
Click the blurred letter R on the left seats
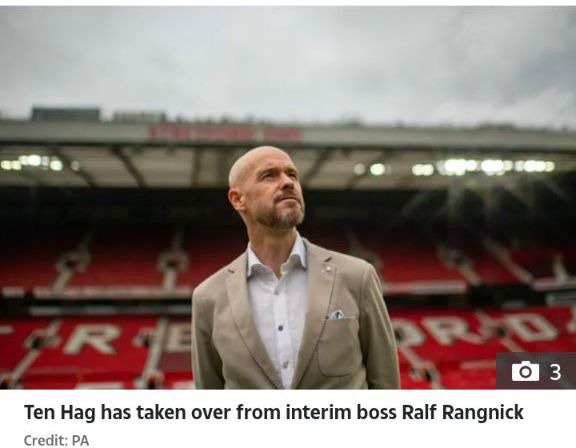(x=91, y=340)
